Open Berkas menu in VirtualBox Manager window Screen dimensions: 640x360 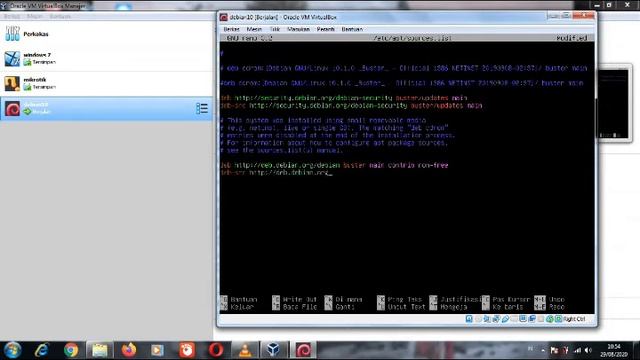[12, 16]
